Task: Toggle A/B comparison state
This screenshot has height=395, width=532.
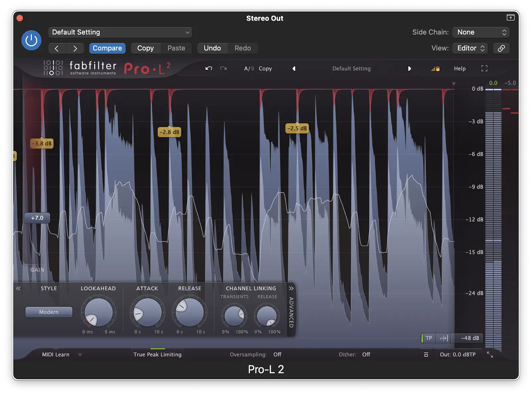Action: pyautogui.click(x=249, y=68)
